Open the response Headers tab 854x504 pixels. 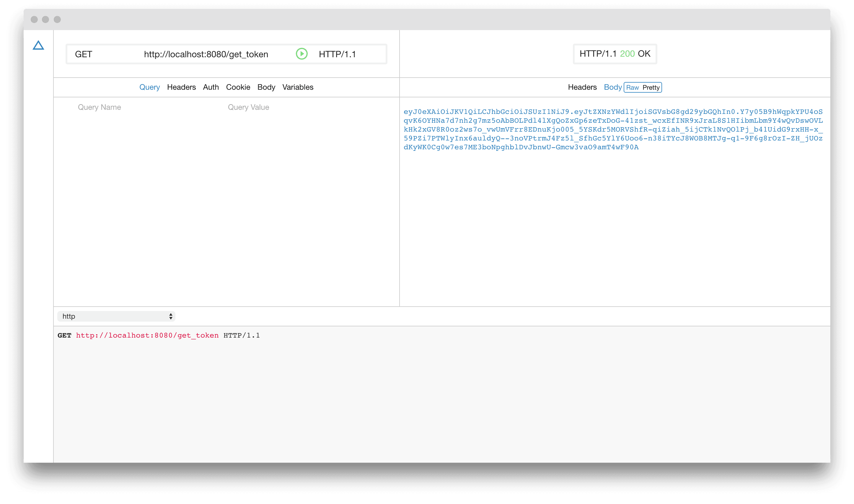tap(582, 87)
